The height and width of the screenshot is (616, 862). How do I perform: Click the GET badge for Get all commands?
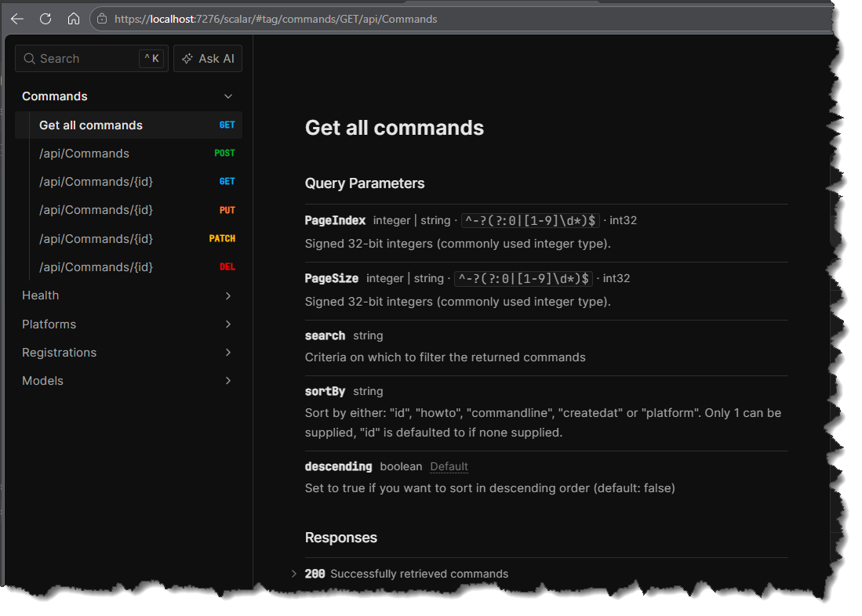tap(227, 124)
